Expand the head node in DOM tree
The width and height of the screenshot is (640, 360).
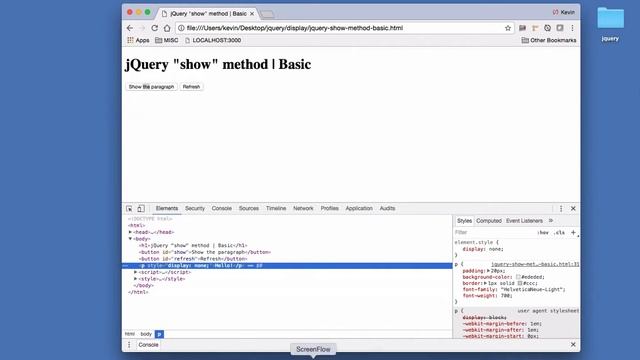pyautogui.click(x=130, y=232)
